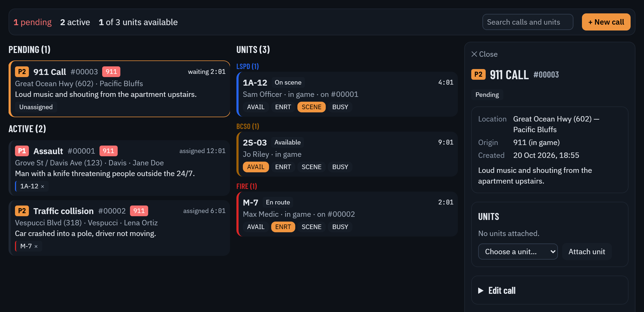The image size is (644, 312).
Task: Open the pending 911 Call #00003 card
Action: click(x=119, y=89)
